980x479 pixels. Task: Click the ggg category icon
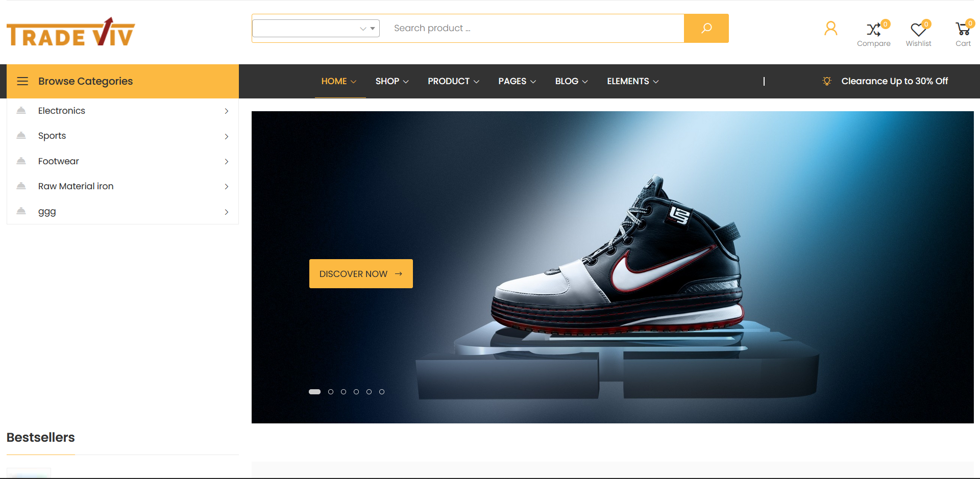(21, 211)
